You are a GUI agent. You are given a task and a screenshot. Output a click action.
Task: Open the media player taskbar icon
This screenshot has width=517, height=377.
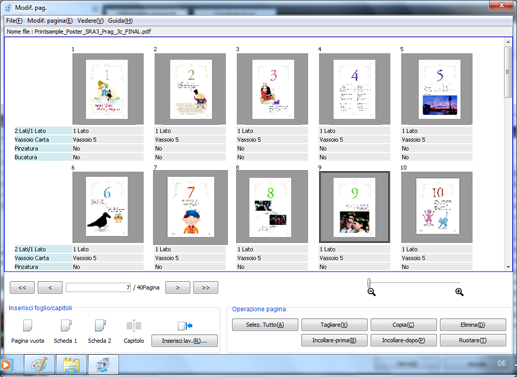point(6,365)
